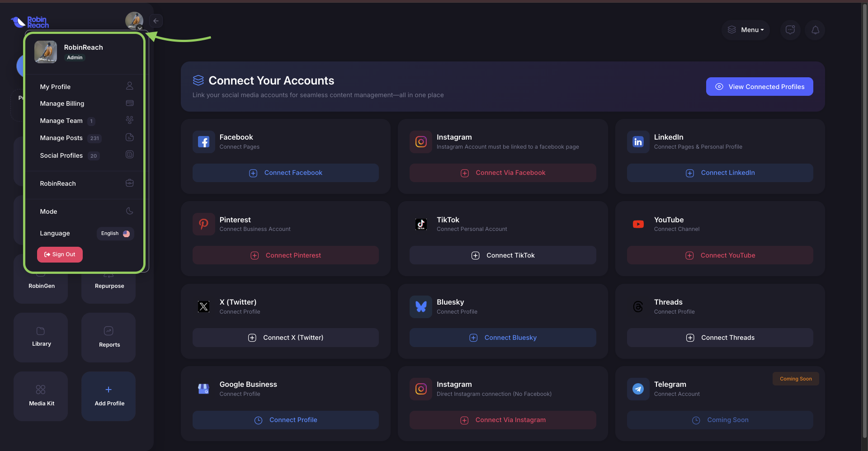Click the Bluesky butterfly icon

tap(421, 306)
